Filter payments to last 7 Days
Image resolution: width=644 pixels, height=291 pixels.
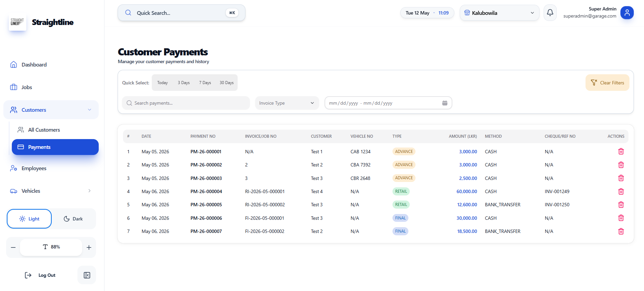coord(205,83)
